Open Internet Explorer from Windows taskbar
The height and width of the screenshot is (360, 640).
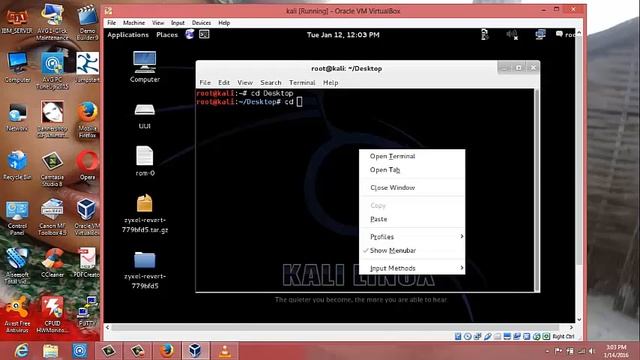pyautogui.click(x=21, y=351)
